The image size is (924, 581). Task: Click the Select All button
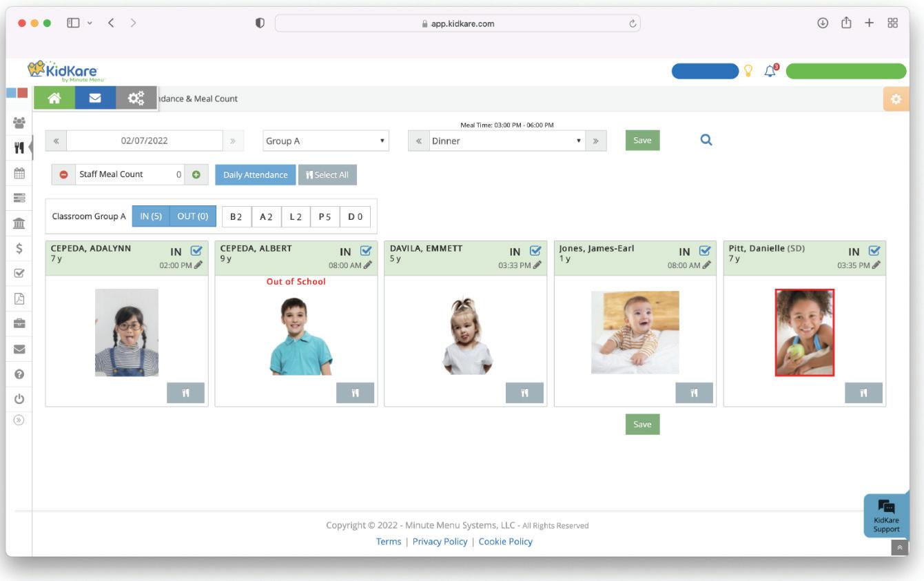(327, 175)
